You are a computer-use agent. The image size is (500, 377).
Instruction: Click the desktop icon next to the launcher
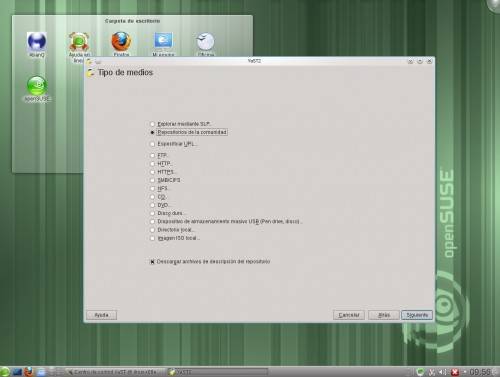point(17,372)
